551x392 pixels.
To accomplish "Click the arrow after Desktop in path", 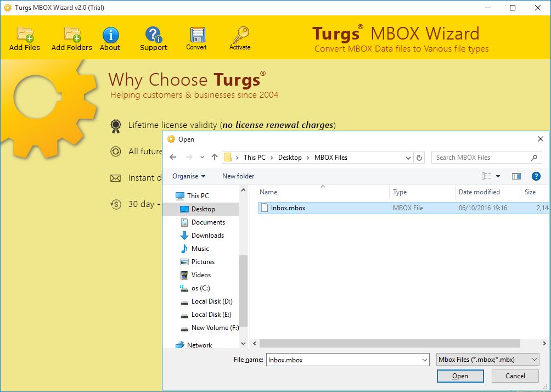I will point(308,158).
